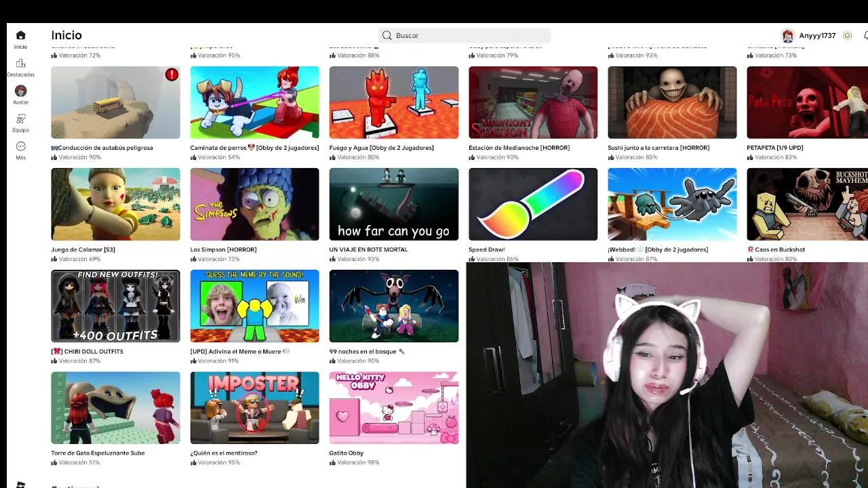Open Speed Draw rainbow brush thumbnail
This screenshot has width=868, height=488.
533,204
